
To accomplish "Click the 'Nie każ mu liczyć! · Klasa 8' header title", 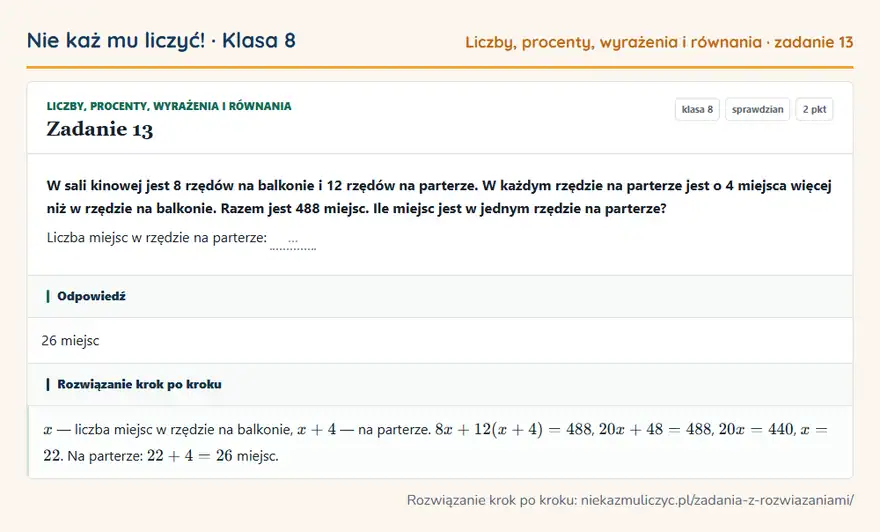I will tap(161, 41).
